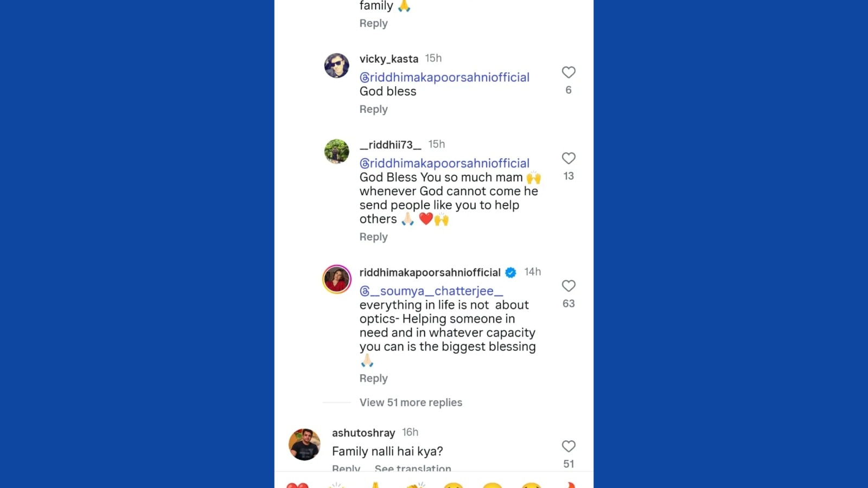Open the @_soumya_chatterjee_ mention
This screenshot has width=868, height=488.
click(431, 291)
